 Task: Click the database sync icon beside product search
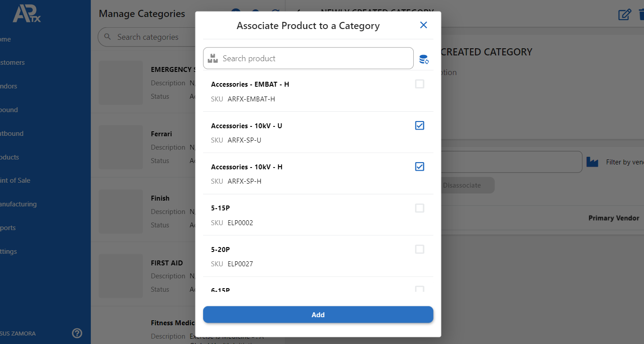(x=424, y=59)
